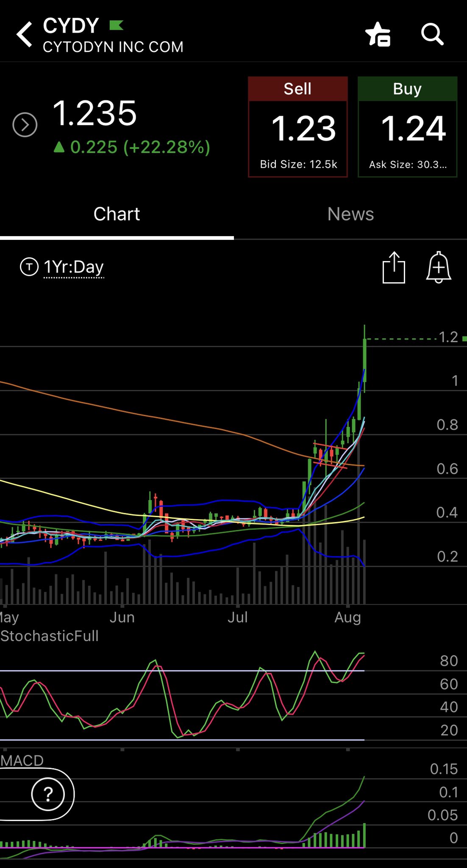Tap the CYTODYN INC COM company name

point(113,47)
